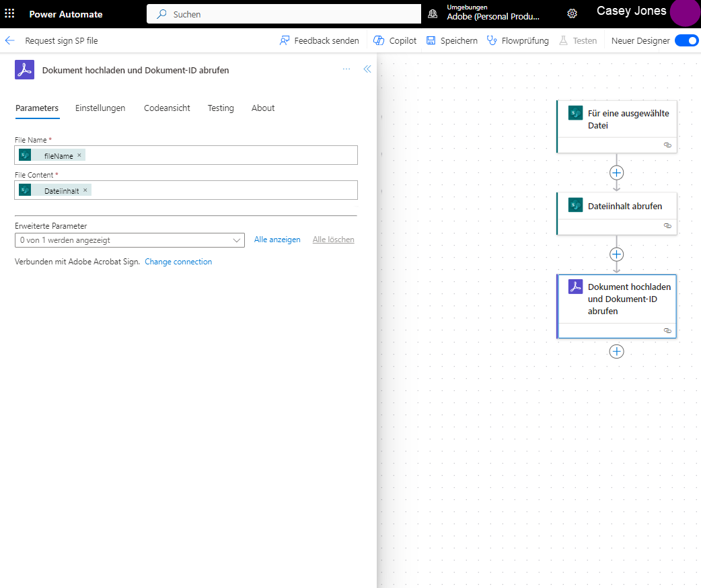Open the Einstellungen tab

(100, 108)
